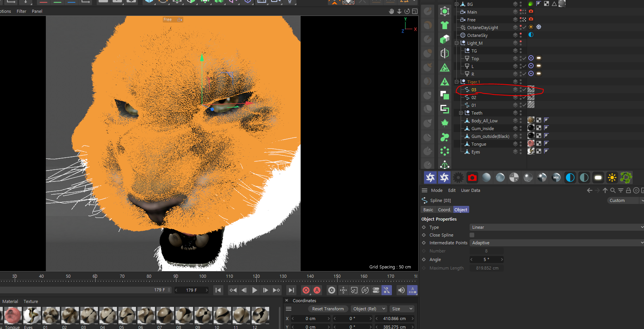Toggle enable checkmark for spline 01
644x329 pixels.
click(x=524, y=105)
